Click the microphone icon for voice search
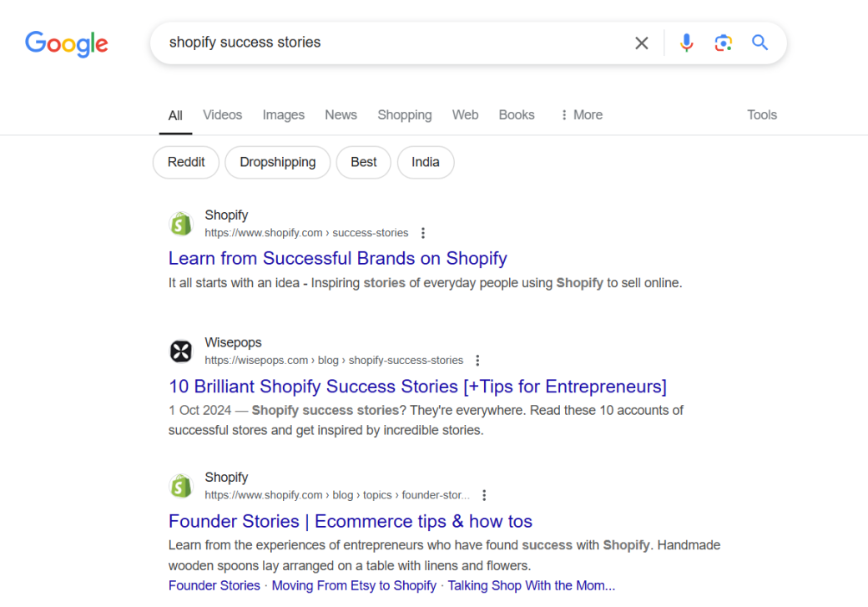 coord(686,43)
